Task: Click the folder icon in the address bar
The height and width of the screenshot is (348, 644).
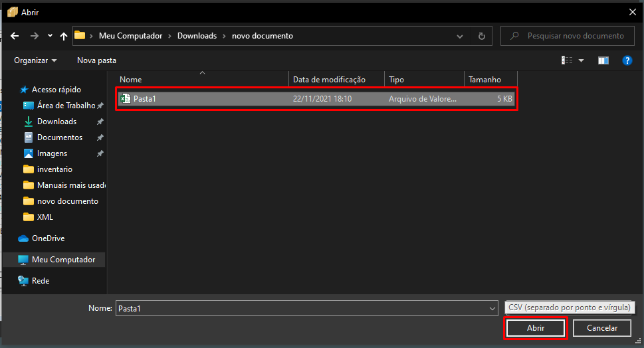Action: tap(80, 35)
